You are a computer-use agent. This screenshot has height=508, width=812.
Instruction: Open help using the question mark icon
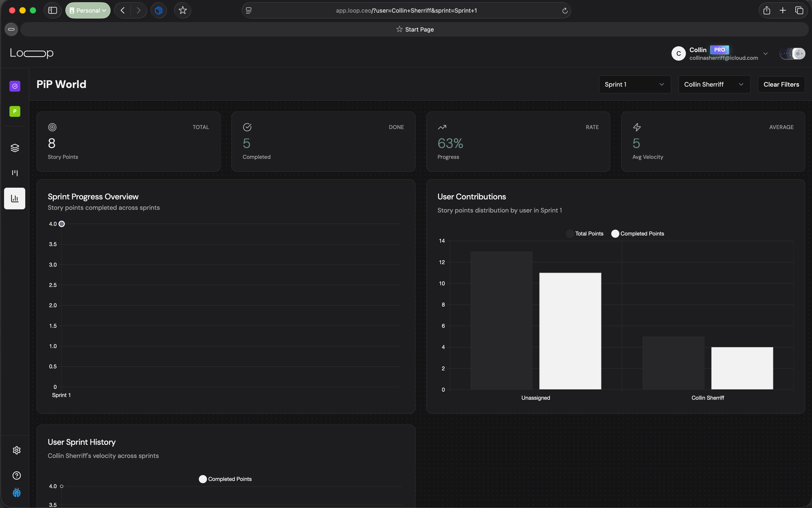click(16, 476)
